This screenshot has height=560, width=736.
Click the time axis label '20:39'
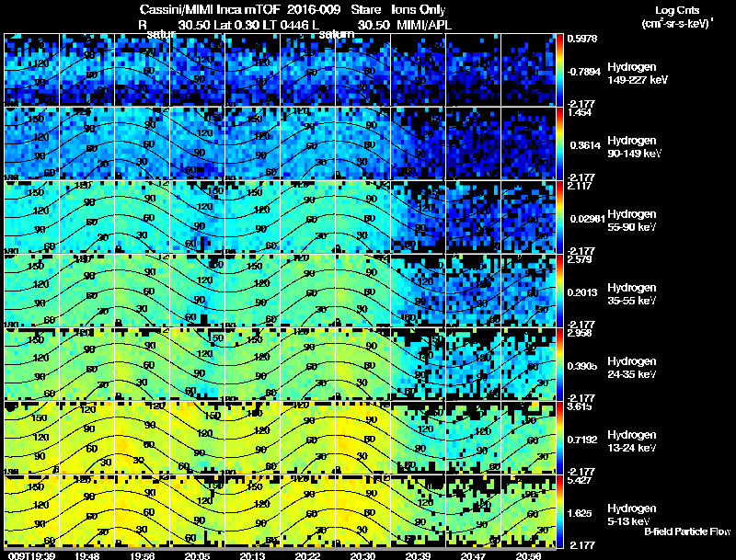[418, 555]
